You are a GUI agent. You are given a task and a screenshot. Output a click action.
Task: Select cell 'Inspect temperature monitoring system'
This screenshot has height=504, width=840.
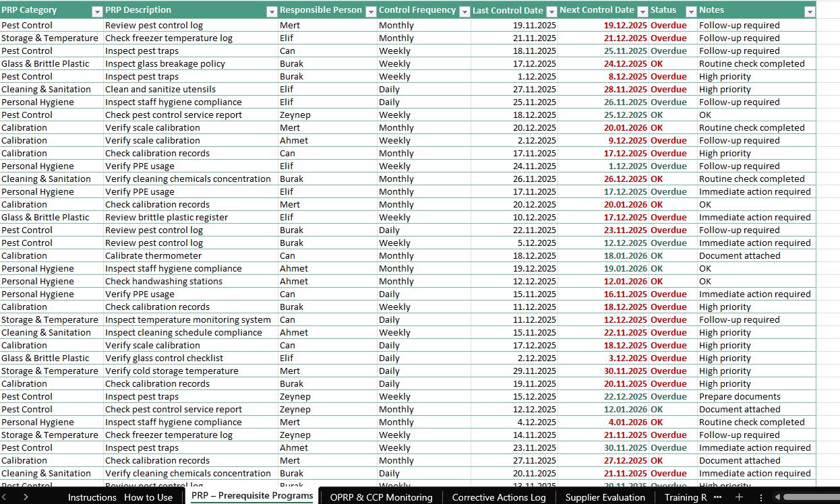point(191,319)
